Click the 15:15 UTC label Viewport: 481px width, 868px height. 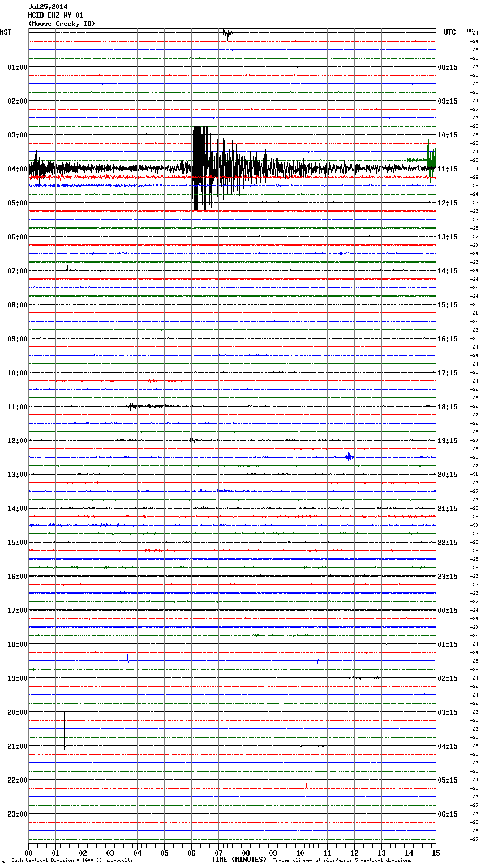448,305
